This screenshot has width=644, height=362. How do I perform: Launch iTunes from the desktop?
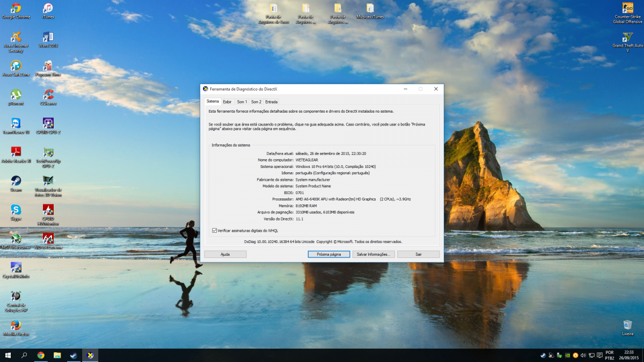tap(48, 11)
